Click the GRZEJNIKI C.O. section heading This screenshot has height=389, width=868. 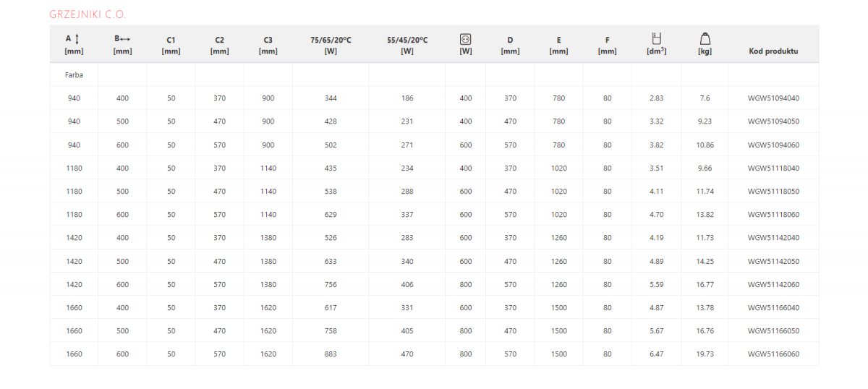[88, 14]
